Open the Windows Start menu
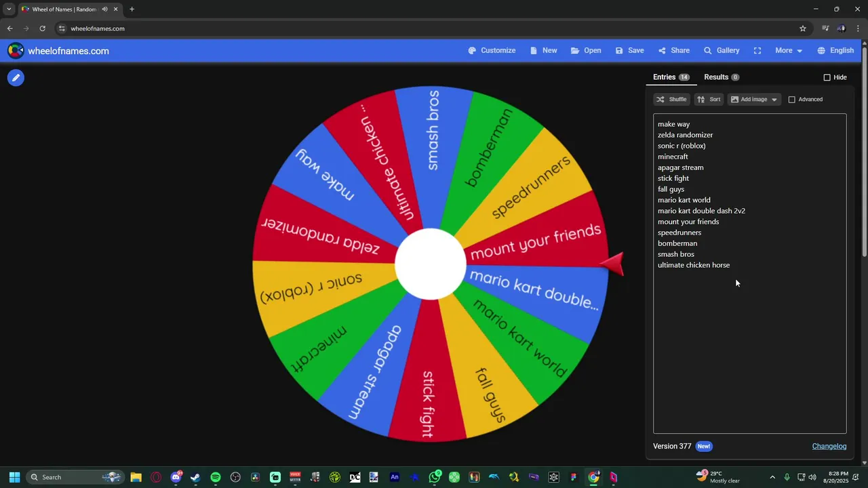Screen dimensions: 868x488 click(x=14, y=477)
